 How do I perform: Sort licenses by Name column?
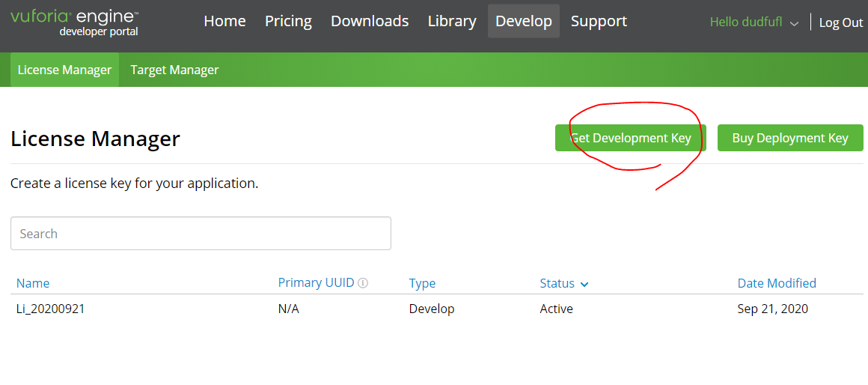pos(33,283)
